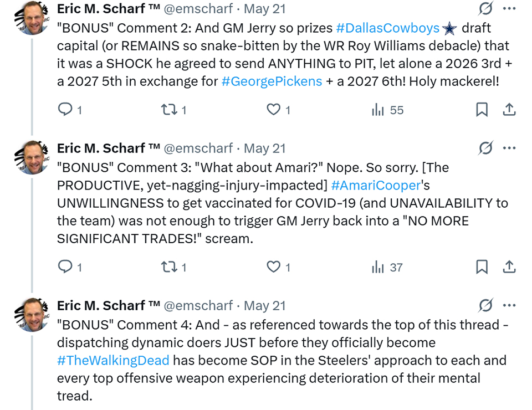Open the #TheWalkingDead hashtag
The image size is (532, 410).
tap(113, 360)
